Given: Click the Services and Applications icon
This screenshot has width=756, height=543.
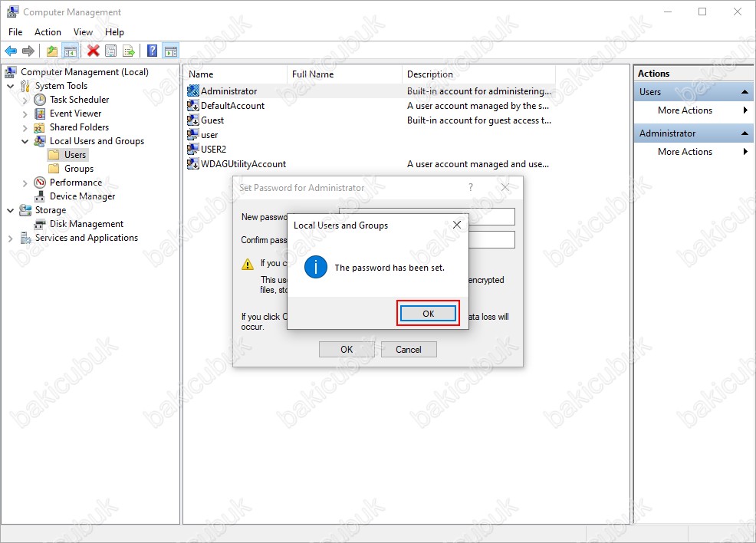Looking at the screenshot, I should [25, 239].
